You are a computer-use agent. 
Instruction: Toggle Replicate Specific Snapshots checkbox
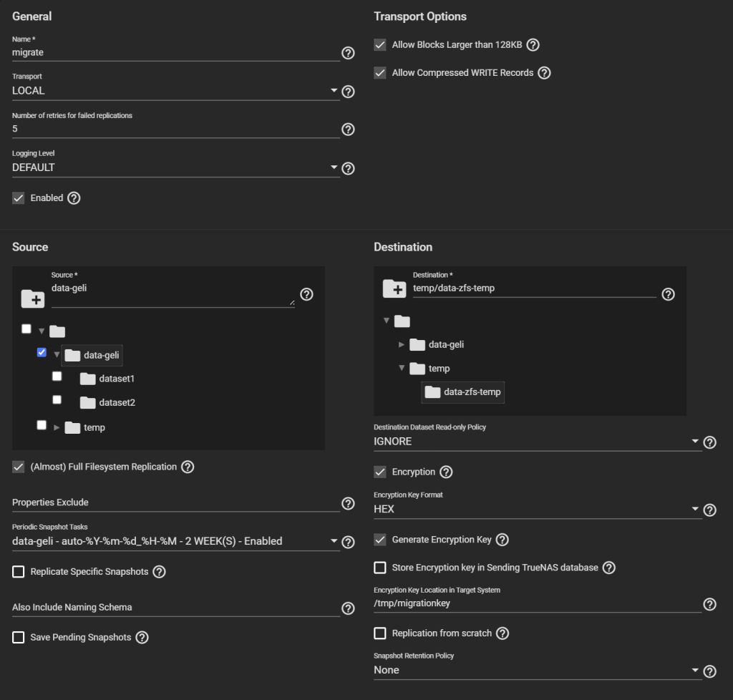[19, 572]
